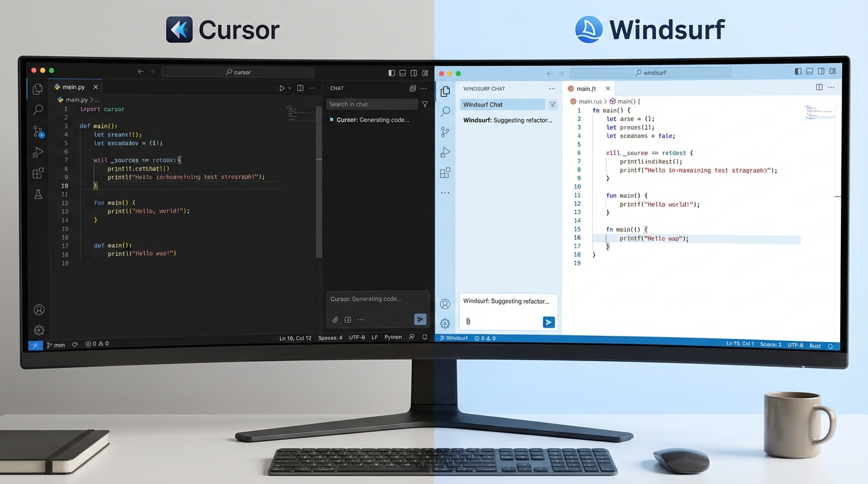Viewport: 868px width, 484px height.
Task: Click the forward navigation arrow in Windsurf
Action: [561, 72]
